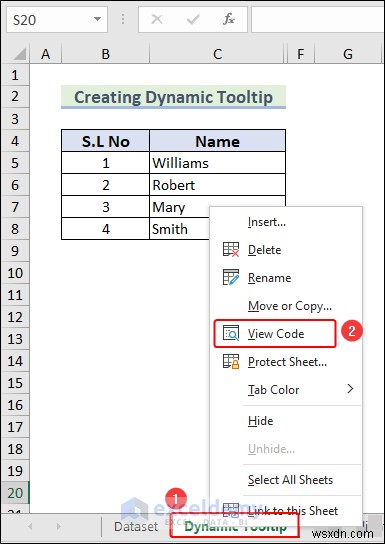This screenshot has height=544, width=385.
Task: Click the next sheet navigation arrow
Action: [x=59, y=526]
